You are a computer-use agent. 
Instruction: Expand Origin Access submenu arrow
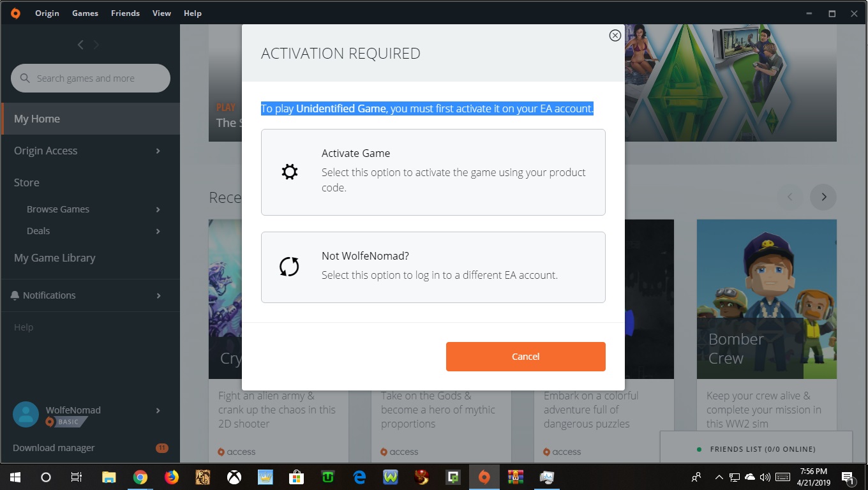(x=158, y=151)
